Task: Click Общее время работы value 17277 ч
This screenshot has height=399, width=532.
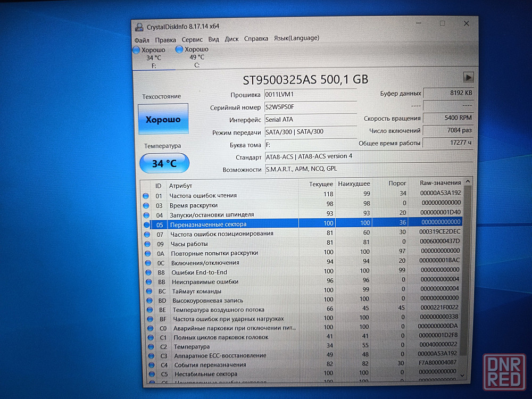Action: [448, 143]
